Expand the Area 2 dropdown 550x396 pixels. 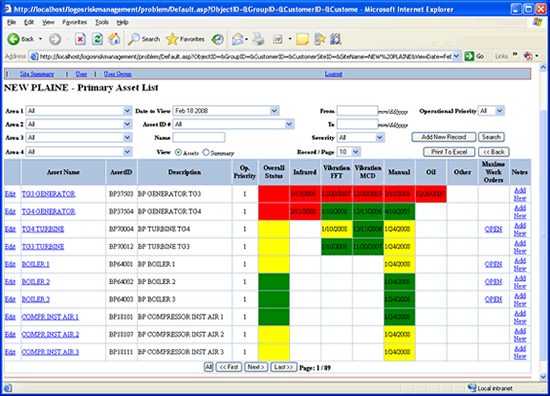point(127,124)
